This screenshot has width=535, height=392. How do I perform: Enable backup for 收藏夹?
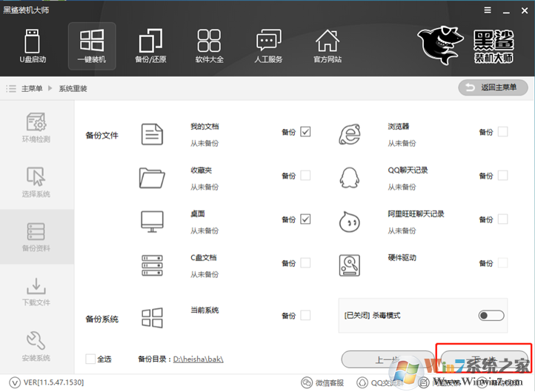(x=305, y=176)
